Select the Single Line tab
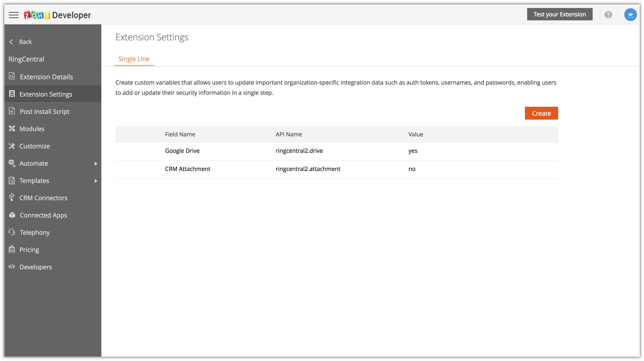The height and width of the screenshot is (361, 644). [x=134, y=59]
